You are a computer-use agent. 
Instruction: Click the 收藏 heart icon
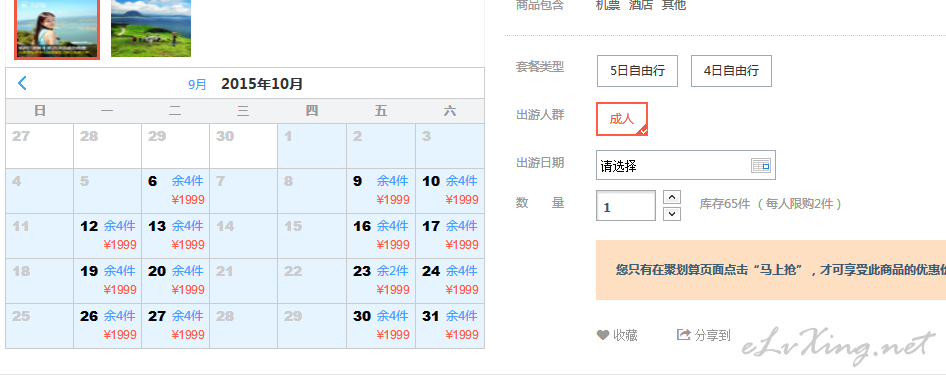click(x=603, y=335)
